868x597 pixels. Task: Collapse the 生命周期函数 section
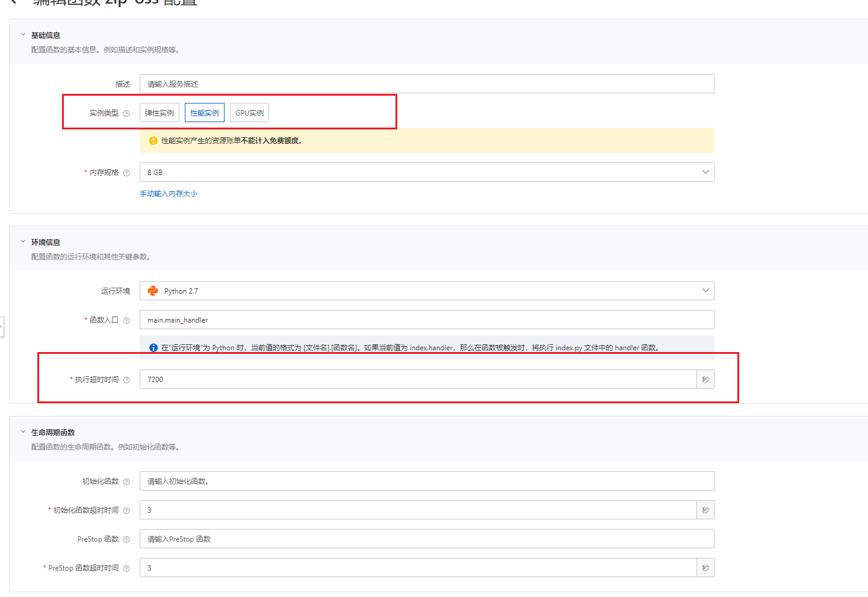tap(23, 432)
